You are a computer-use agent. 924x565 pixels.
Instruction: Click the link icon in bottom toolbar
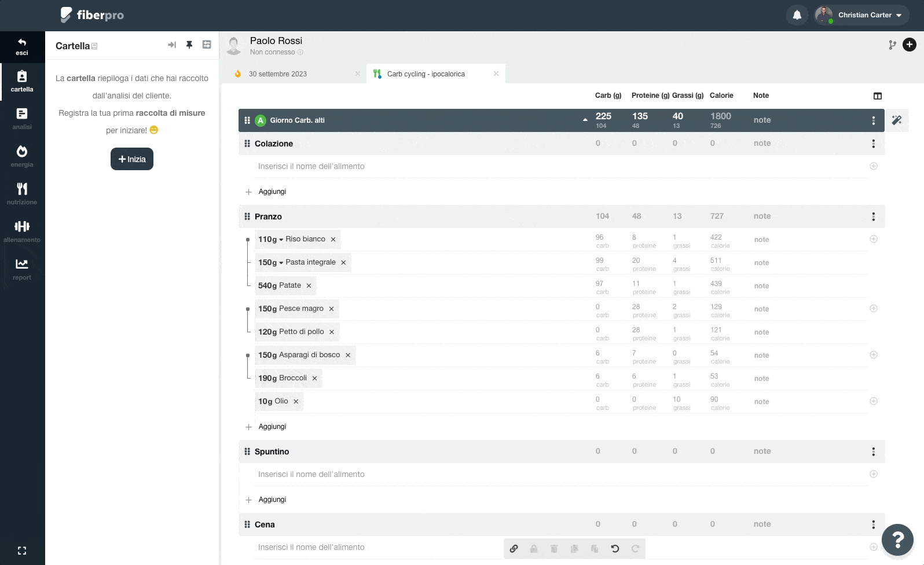click(x=514, y=548)
